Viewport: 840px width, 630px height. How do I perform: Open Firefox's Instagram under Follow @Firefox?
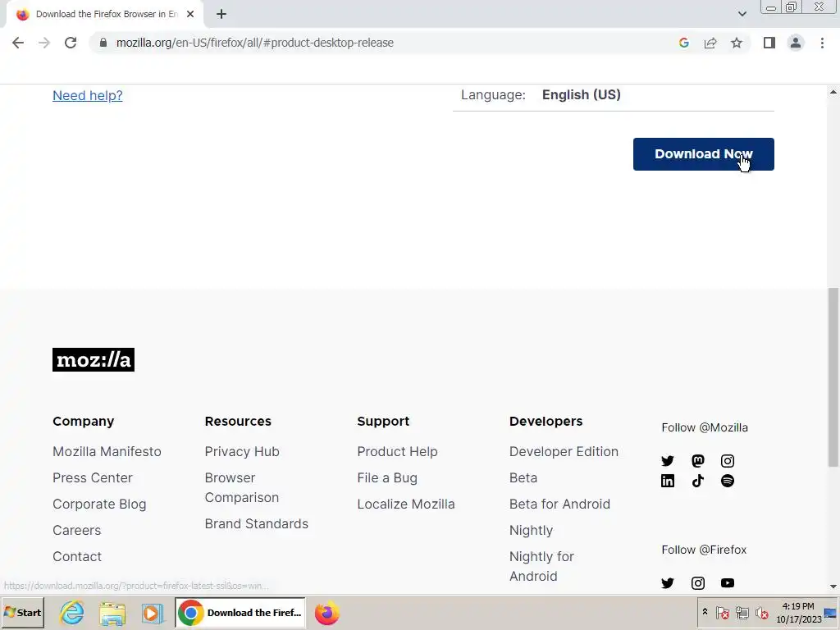[x=697, y=583]
